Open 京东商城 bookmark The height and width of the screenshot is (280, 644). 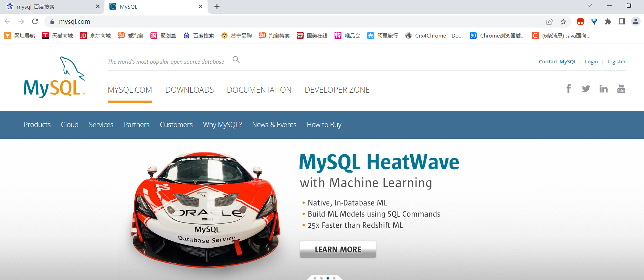pyautogui.click(x=95, y=35)
